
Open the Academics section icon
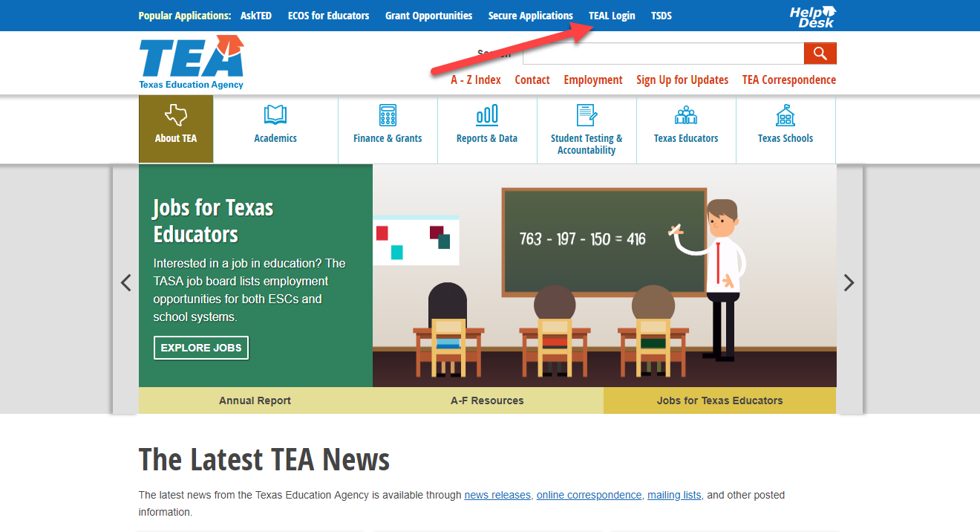click(x=275, y=116)
